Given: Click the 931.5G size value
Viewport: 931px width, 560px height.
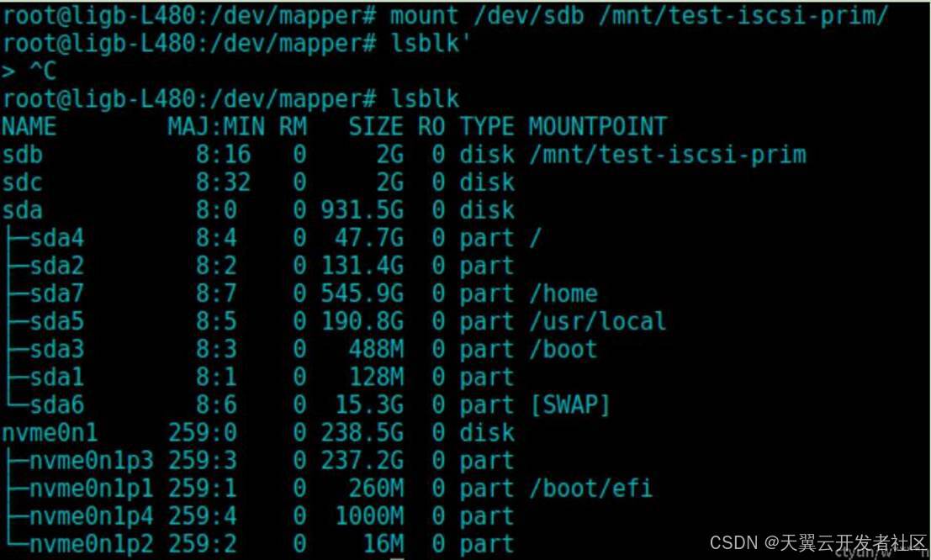Looking at the screenshot, I should [x=362, y=210].
